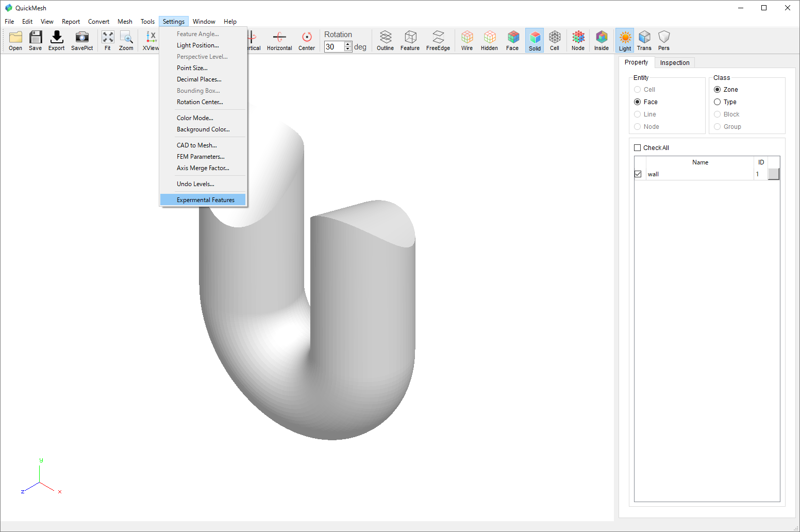
Task: Open the Tools menu
Action: (x=147, y=22)
